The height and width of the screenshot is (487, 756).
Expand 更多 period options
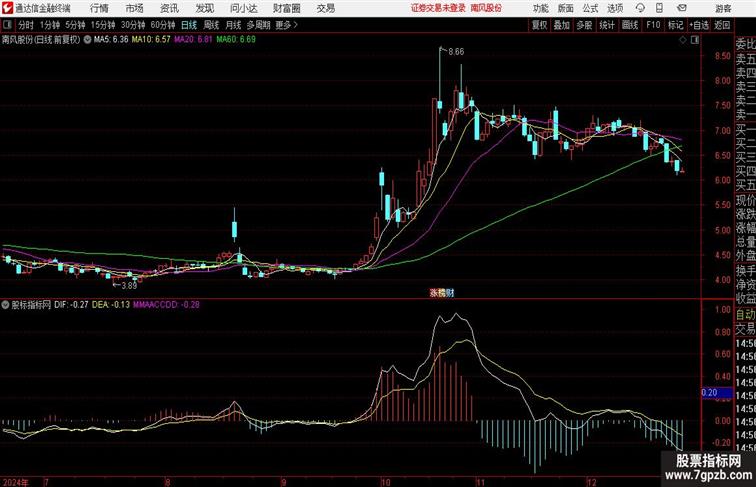tap(286, 25)
